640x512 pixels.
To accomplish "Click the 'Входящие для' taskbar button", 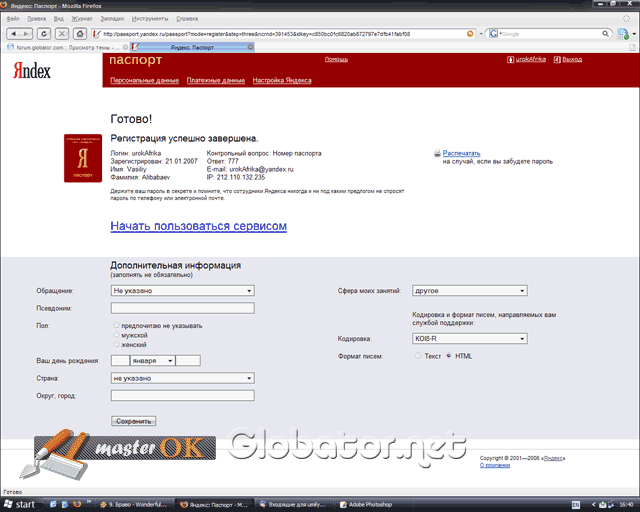I will click(x=294, y=505).
